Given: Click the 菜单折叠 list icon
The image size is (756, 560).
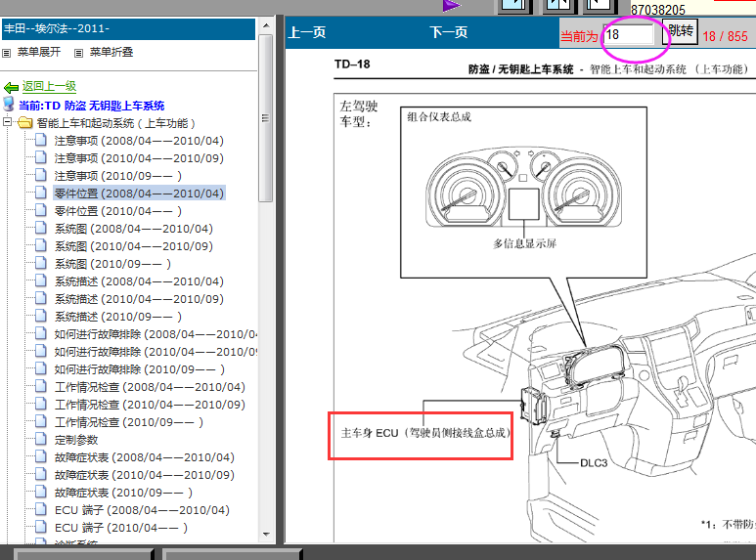Looking at the screenshot, I should (78, 53).
